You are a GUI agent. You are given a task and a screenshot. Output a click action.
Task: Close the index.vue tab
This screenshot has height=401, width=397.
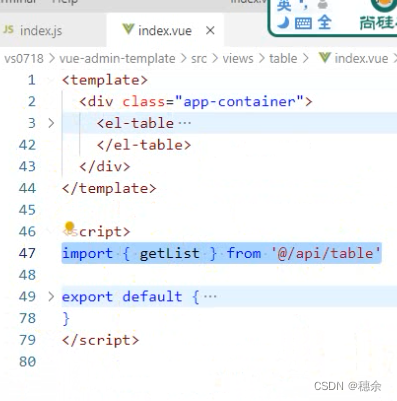[x=210, y=31]
